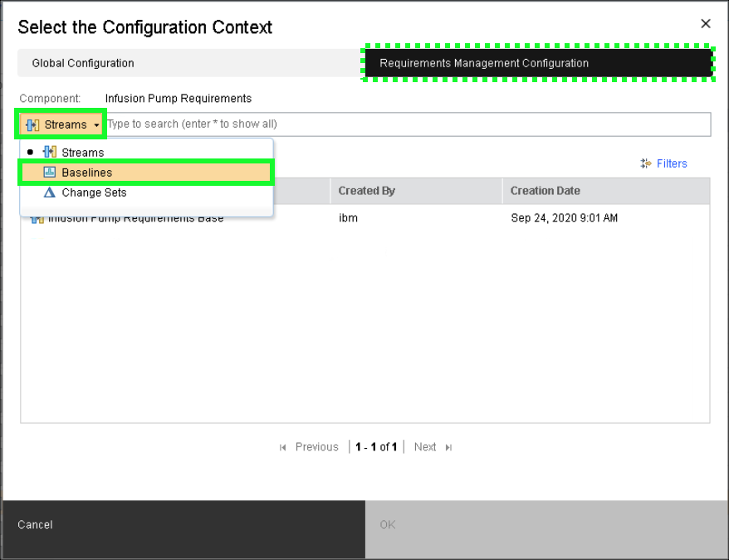The width and height of the screenshot is (729, 560).
Task: Sort by the Created By column header
Action: (366, 191)
